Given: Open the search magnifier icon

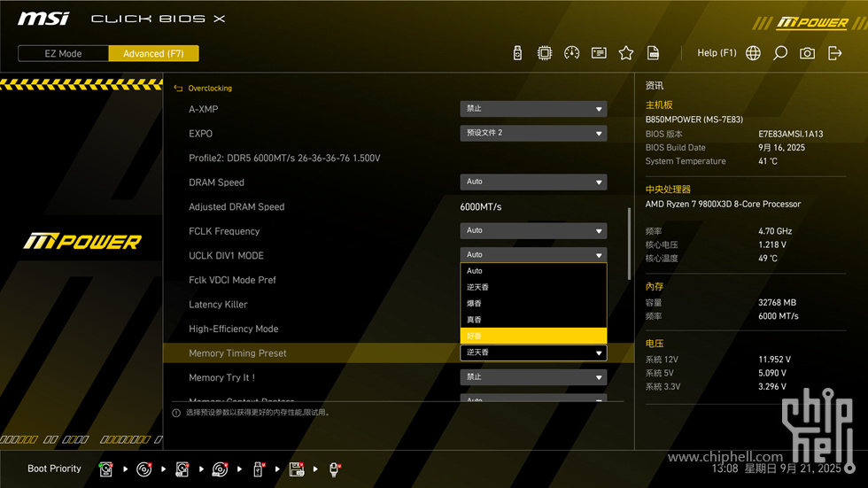Looking at the screenshot, I should 780,53.
